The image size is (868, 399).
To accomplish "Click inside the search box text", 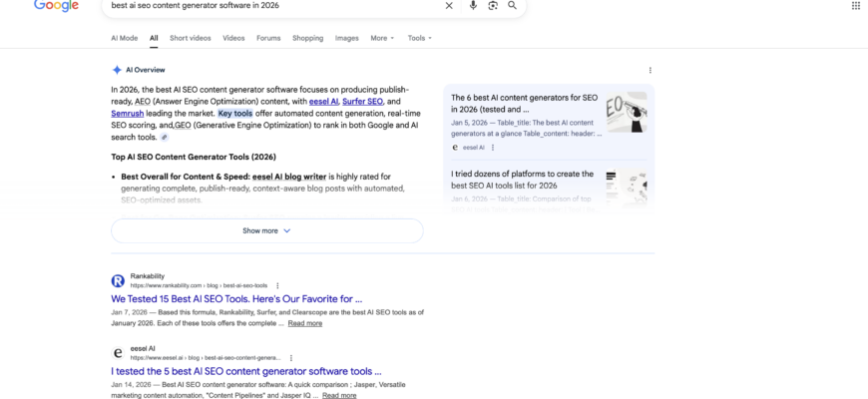I will [196, 6].
